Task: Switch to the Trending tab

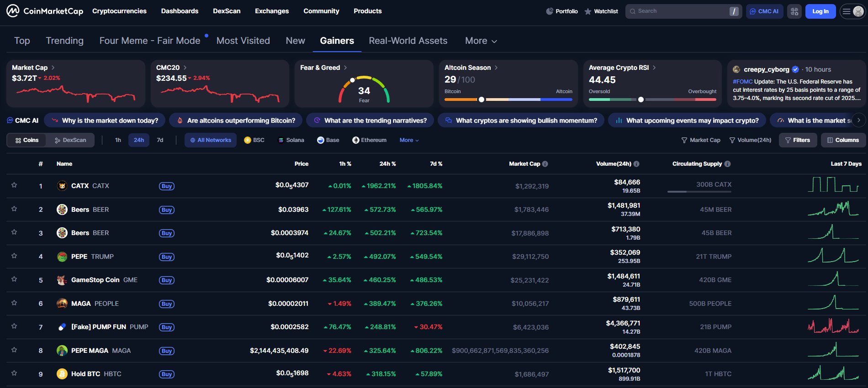Action: [64, 41]
